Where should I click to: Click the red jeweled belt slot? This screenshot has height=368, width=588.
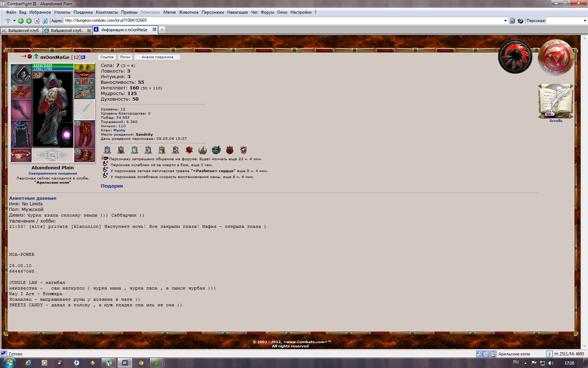click(21, 155)
